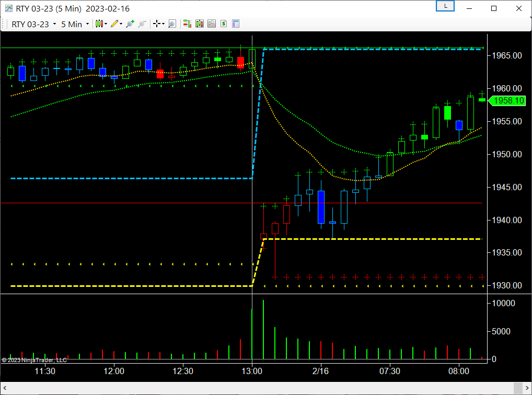Expand the cursor type dropdown arrow
This screenshot has width=532, height=395.
click(164, 24)
